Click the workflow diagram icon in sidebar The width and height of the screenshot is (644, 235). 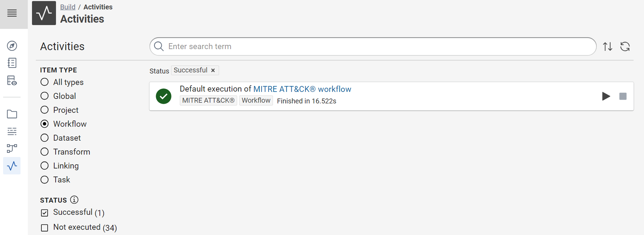point(12,149)
